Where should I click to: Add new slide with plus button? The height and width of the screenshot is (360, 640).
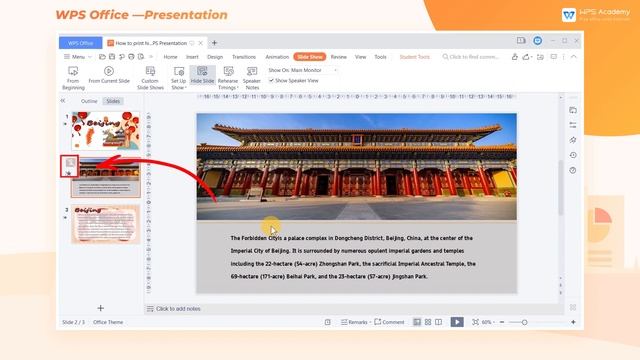pyautogui.click(x=100, y=308)
